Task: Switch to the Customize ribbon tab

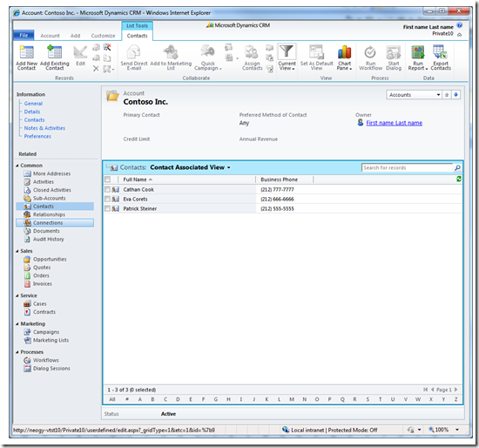Action: pyautogui.click(x=103, y=36)
